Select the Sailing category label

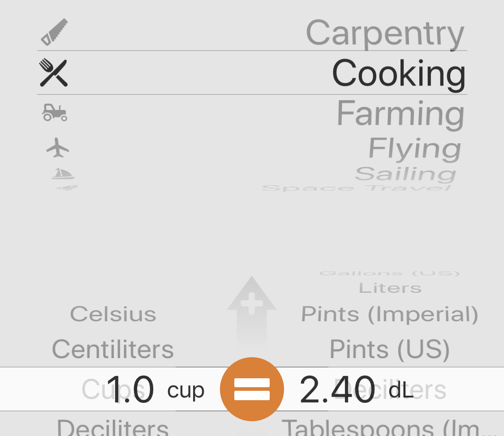tap(405, 174)
